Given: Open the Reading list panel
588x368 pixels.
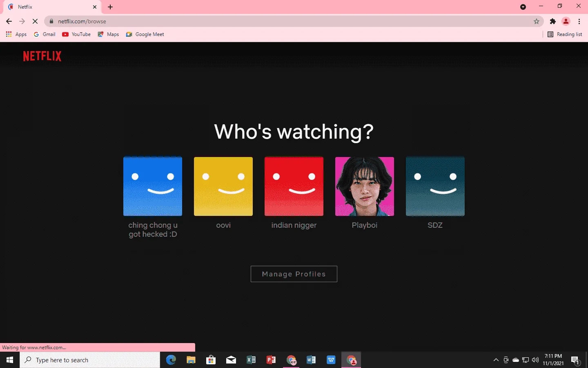Looking at the screenshot, I should pyautogui.click(x=565, y=34).
